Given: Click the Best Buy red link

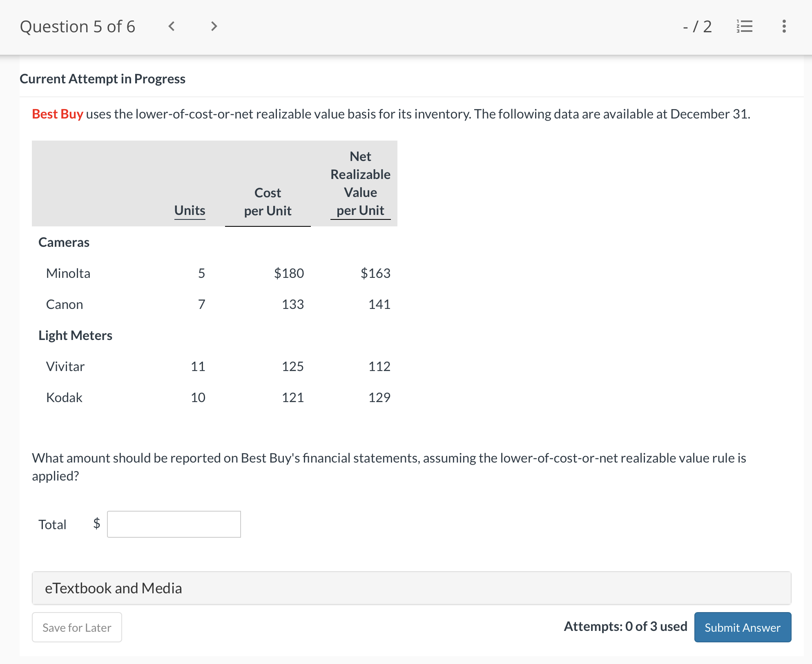Looking at the screenshot, I should (x=58, y=114).
